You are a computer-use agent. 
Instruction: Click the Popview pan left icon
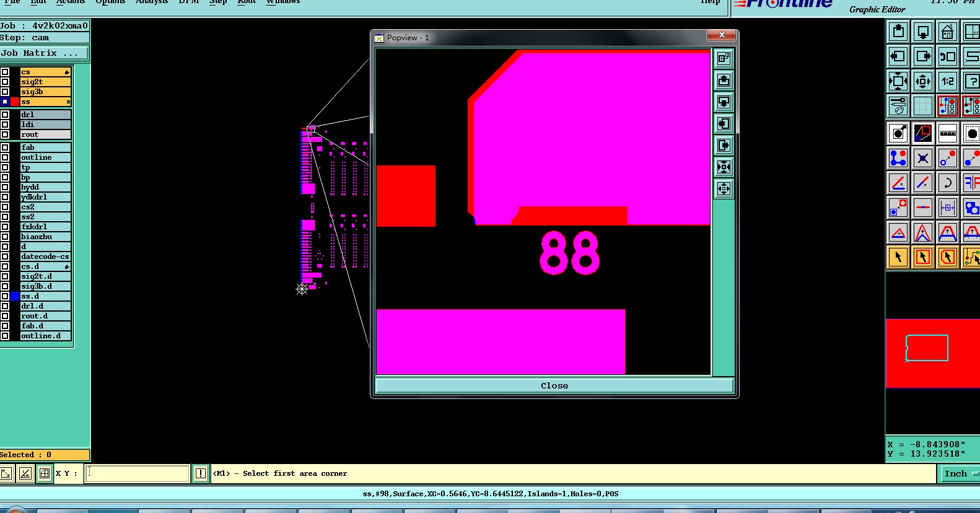[x=724, y=123]
